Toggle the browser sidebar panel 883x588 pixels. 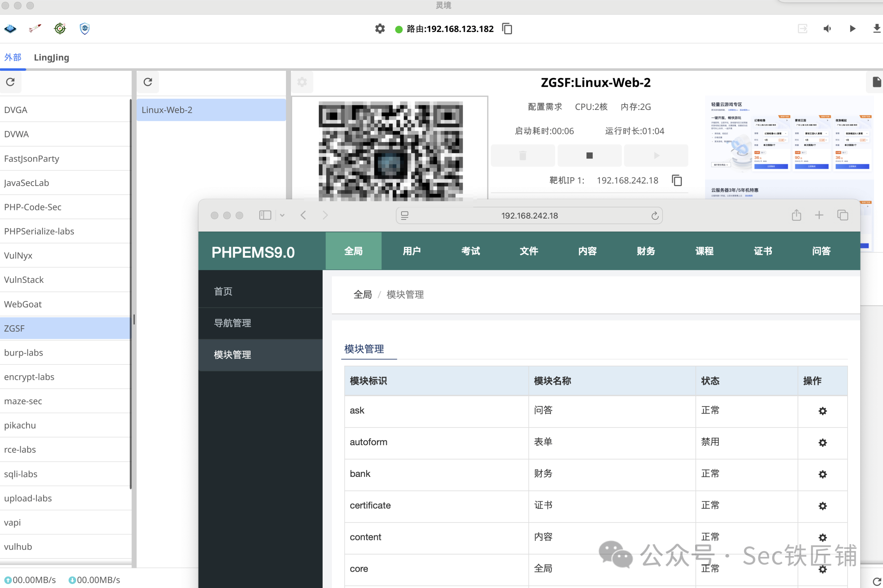[265, 215]
